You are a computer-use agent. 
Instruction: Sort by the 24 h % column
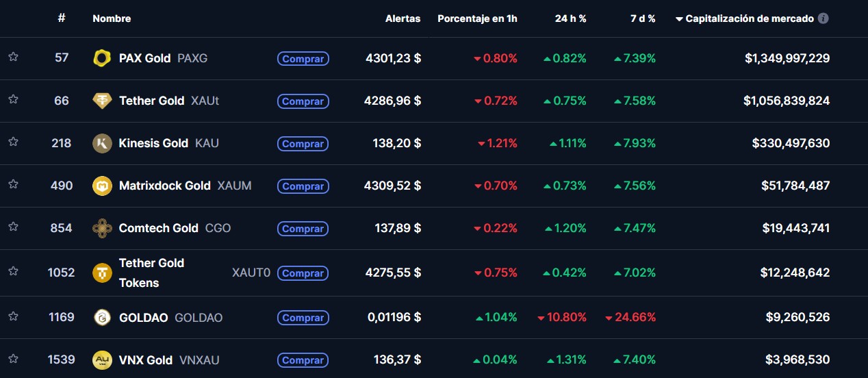570,18
